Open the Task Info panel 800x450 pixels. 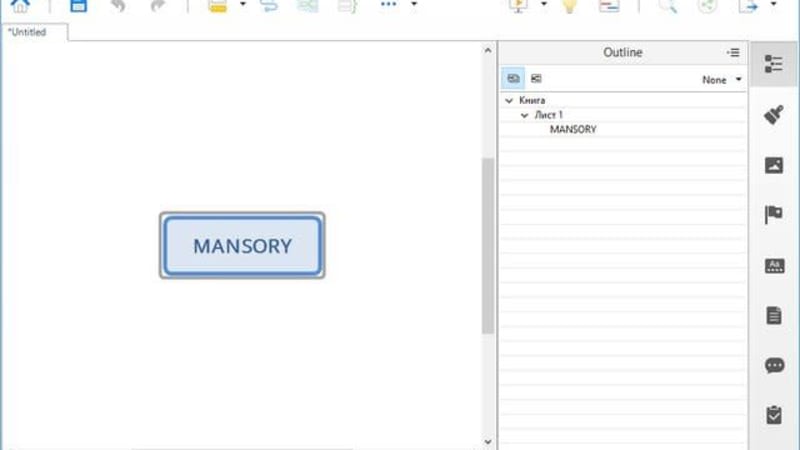pyautogui.click(x=773, y=415)
